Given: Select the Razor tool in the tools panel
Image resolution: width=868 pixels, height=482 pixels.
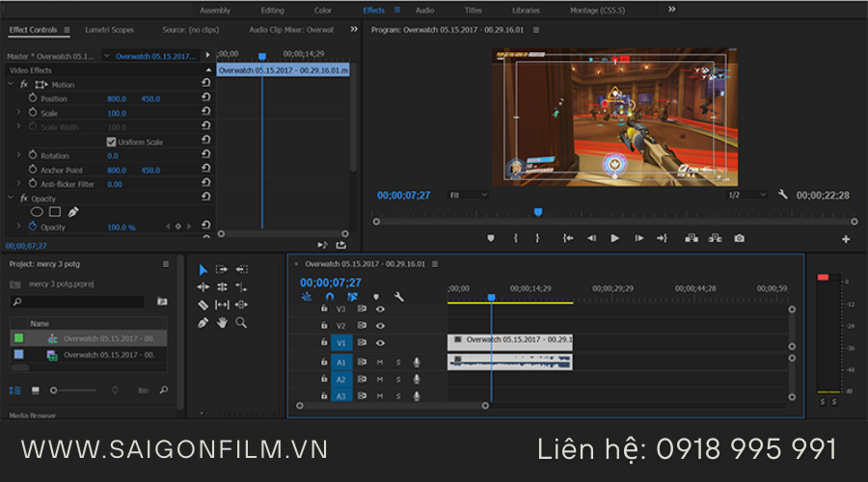Looking at the screenshot, I should (x=203, y=305).
